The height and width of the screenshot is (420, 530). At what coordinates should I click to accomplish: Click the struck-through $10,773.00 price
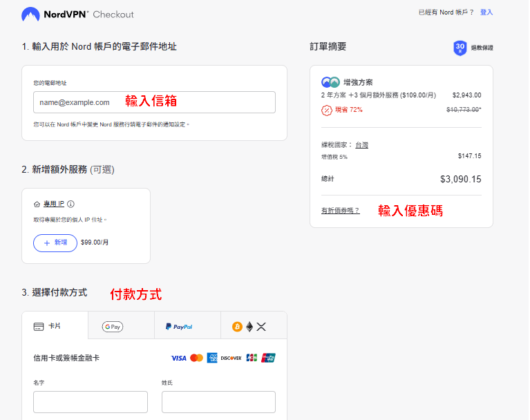click(464, 110)
